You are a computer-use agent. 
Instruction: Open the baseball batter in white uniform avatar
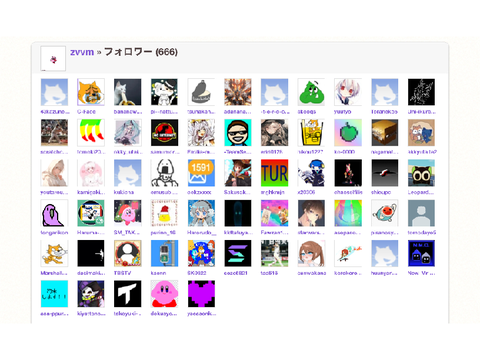[x=274, y=254]
